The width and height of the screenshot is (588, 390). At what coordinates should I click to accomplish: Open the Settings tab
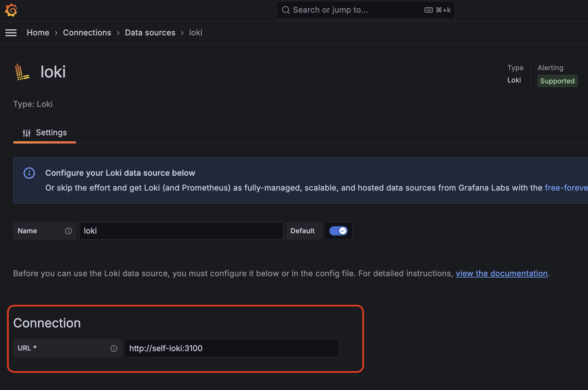(45, 133)
